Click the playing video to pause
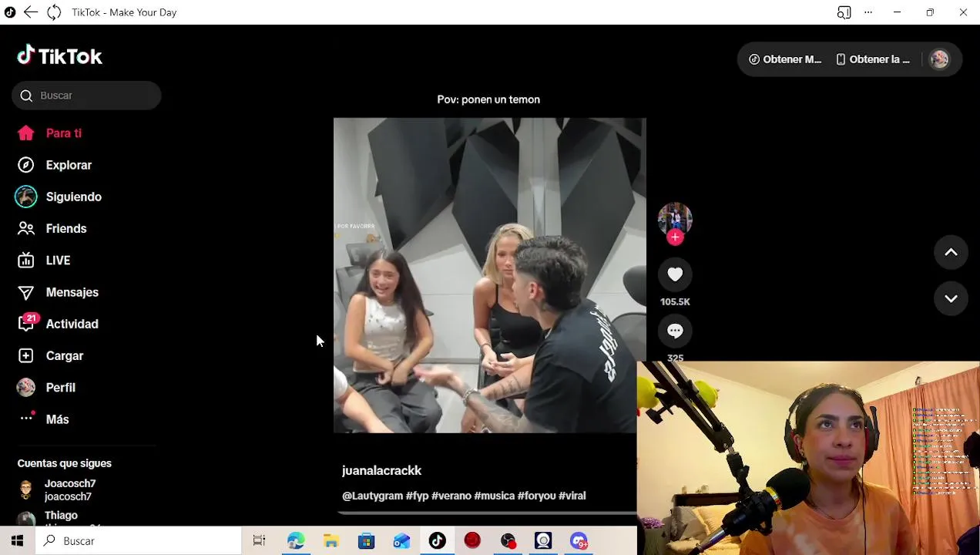 489,275
